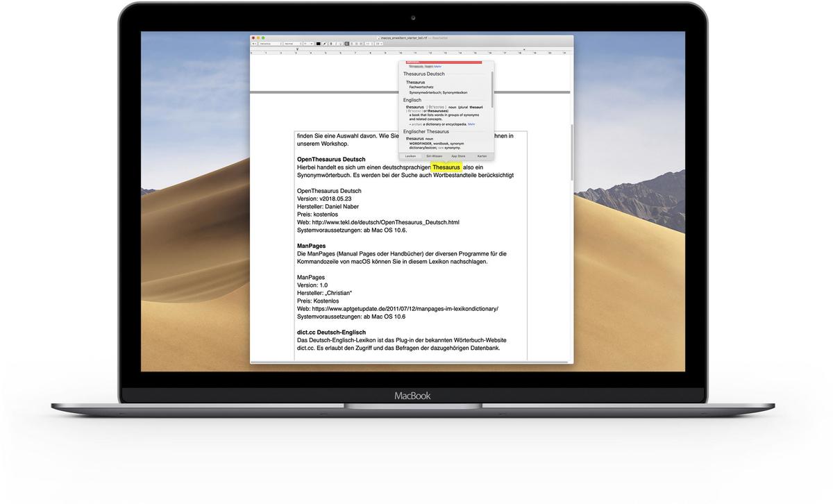Screen dimensions: 833x504
Task: Justify the text
Action: pyautogui.click(x=361, y=43)
